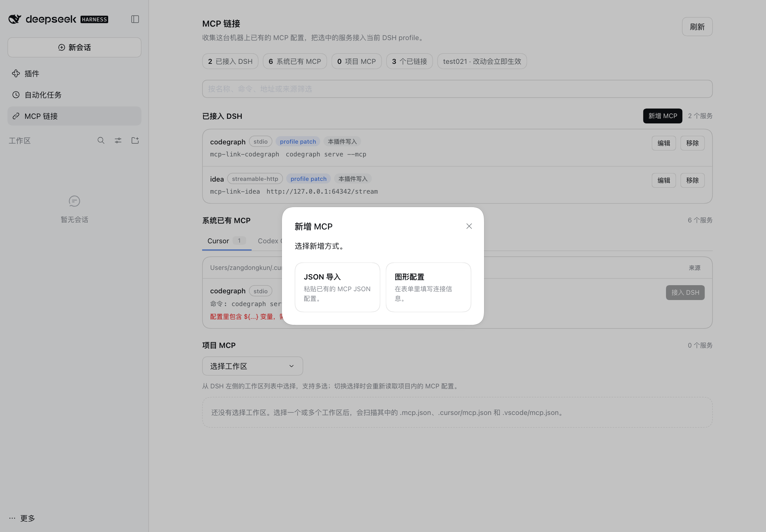Click the deepseek whale logo
This screenshot has width=766, height=532.
15,19
